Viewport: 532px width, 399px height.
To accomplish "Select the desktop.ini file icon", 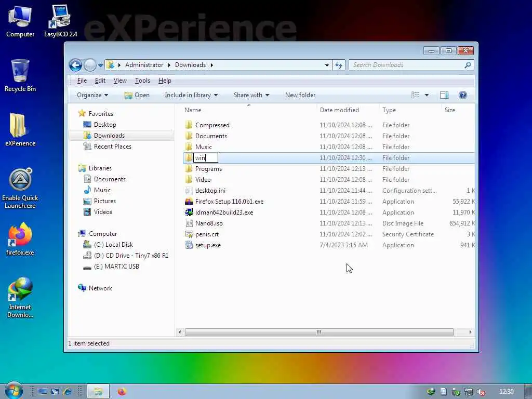I will coord(189,191).
